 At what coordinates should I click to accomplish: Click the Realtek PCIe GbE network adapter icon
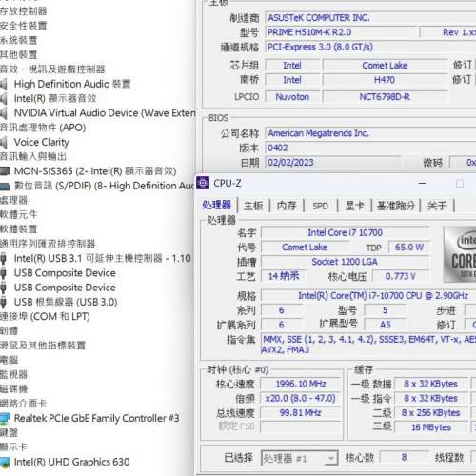point(5,419)
